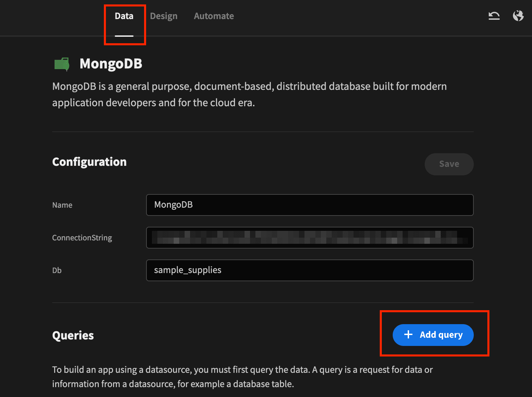Click the Add query button

coord(433,335)
